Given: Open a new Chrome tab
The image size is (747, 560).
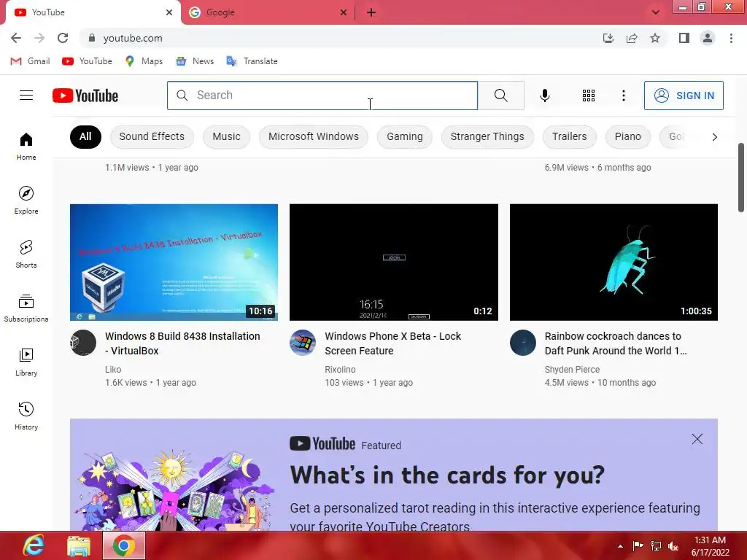Looking at the screenshot, I should pyautogui.click(x=371, y=12).
